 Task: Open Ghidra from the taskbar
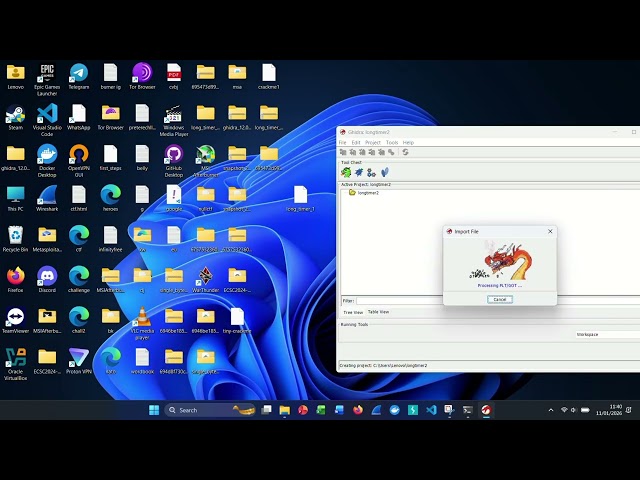[486, 410]
